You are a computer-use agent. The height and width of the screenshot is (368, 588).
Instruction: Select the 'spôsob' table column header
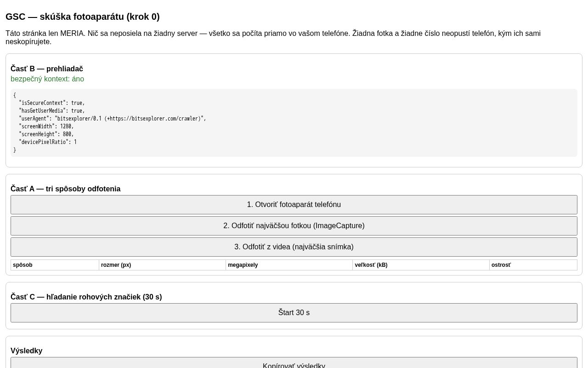55,265
